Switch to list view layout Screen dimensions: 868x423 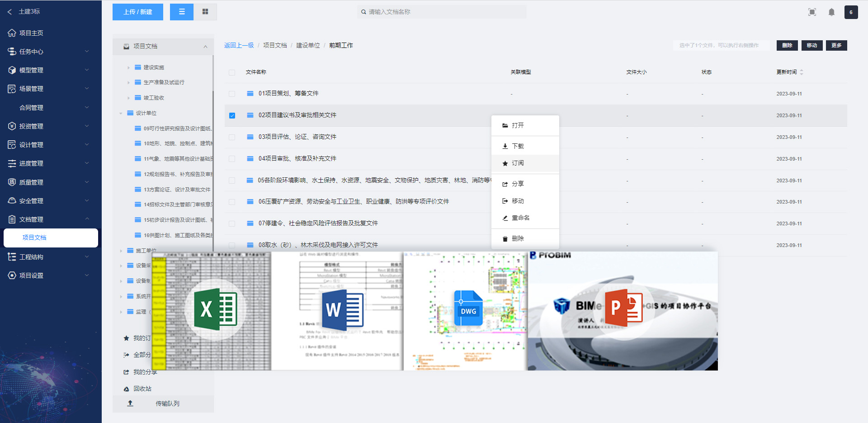click(182, 12)
